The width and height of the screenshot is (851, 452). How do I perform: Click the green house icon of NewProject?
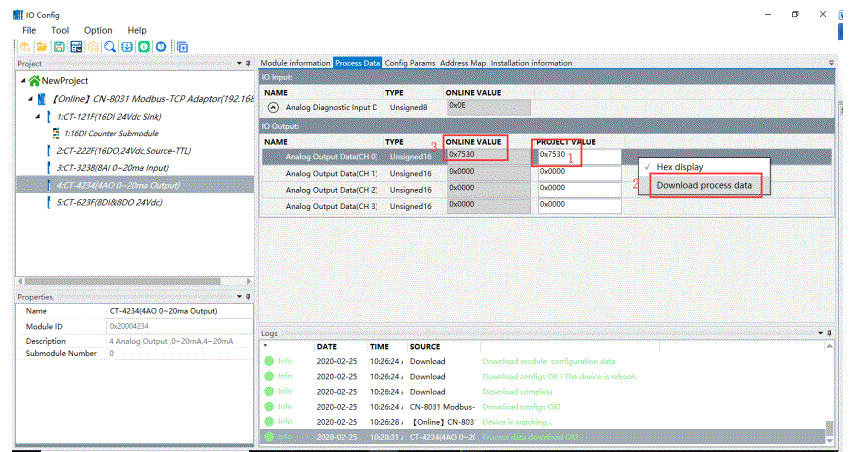pos(34,81)
